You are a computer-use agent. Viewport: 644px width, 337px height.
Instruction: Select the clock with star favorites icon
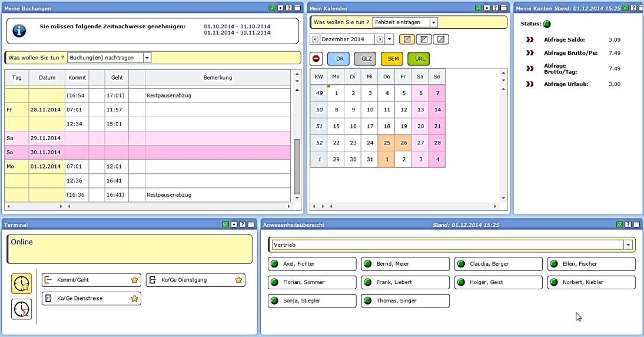tap(22, 283)
